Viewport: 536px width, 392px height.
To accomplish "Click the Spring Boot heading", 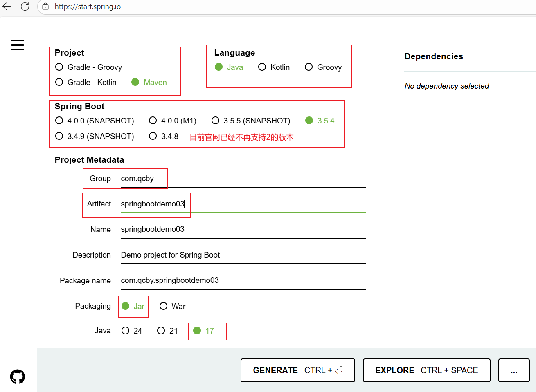I will (x=79, y=106).
